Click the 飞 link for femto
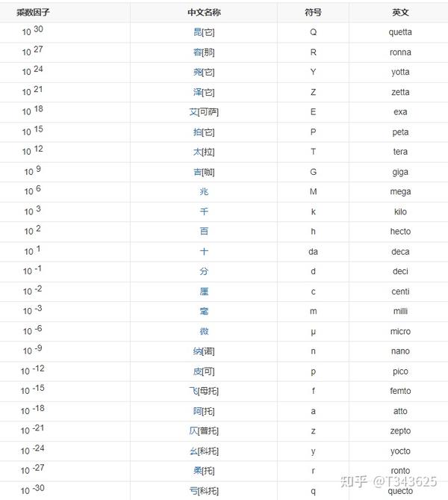The image size is (448, 500). click(x=193, y=392)
